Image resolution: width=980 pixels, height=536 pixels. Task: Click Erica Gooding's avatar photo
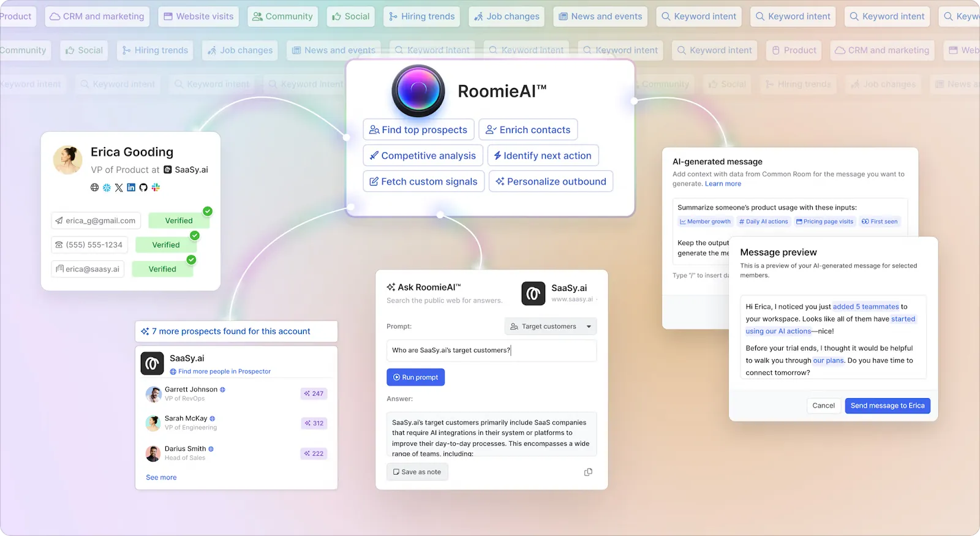68,160
